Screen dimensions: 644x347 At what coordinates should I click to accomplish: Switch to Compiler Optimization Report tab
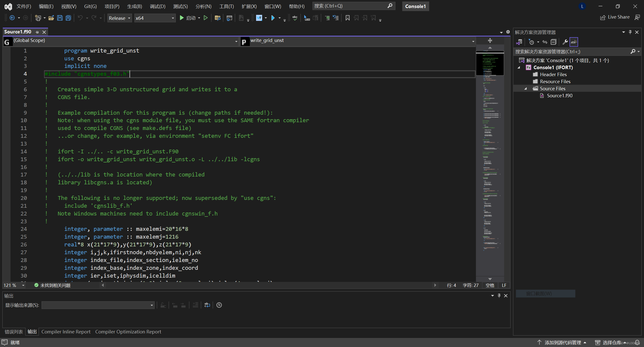(128, 332)
